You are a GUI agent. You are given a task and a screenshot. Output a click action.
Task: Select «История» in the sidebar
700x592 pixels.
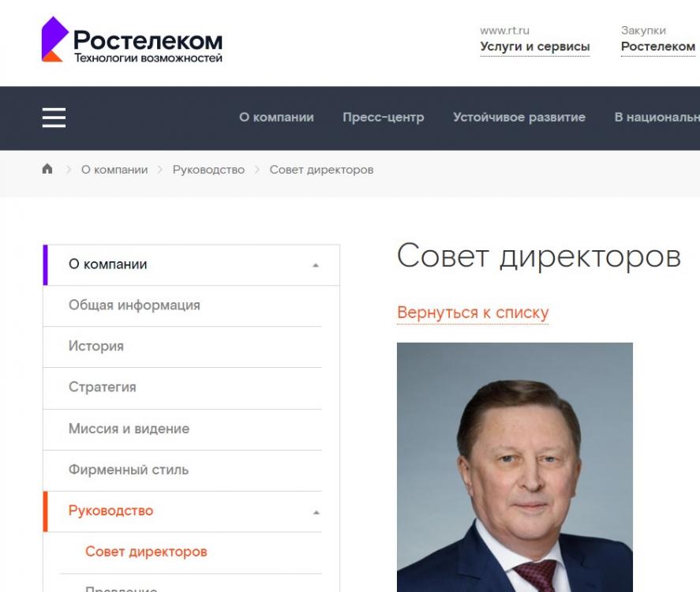coord(182,347)
